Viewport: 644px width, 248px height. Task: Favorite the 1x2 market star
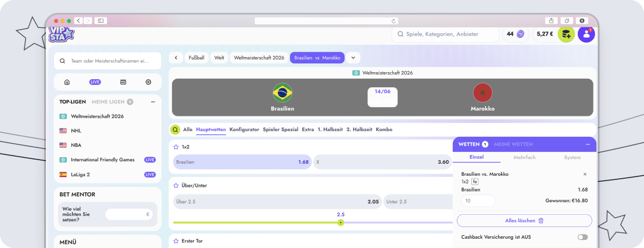176,147
